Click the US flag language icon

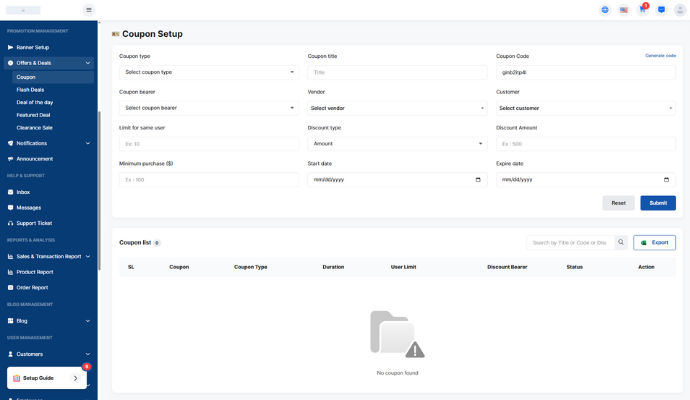click(624, 10)
